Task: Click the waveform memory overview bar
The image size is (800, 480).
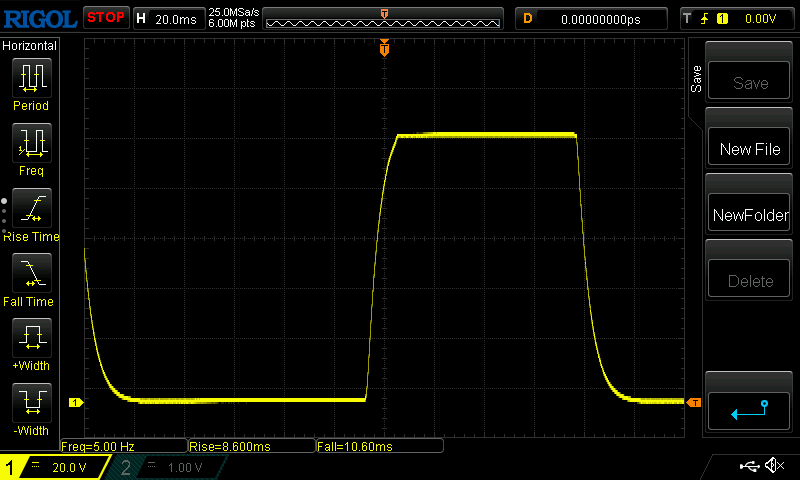Action: [x=383, y=19]
